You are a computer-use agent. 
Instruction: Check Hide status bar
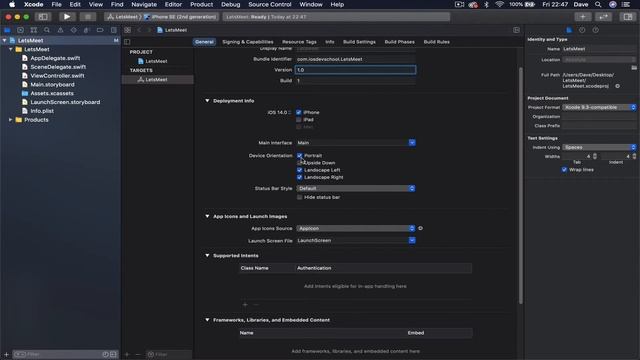coord(300,197)
